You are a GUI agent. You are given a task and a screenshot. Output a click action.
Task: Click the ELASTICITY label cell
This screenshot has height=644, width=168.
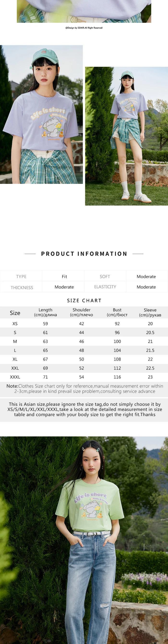105,287
